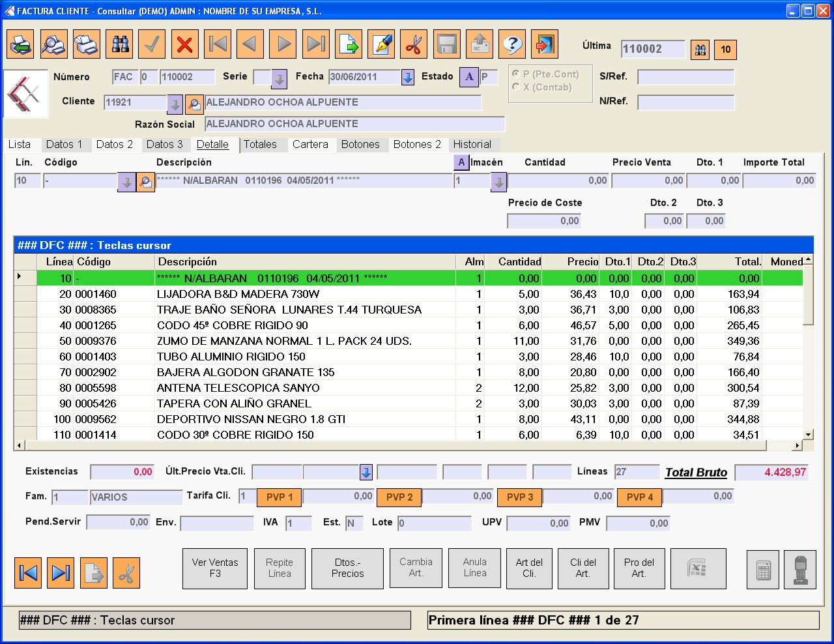Click small binoculars next to Última field
Viewport: 834px width, 644px height.
coord(700,50)
